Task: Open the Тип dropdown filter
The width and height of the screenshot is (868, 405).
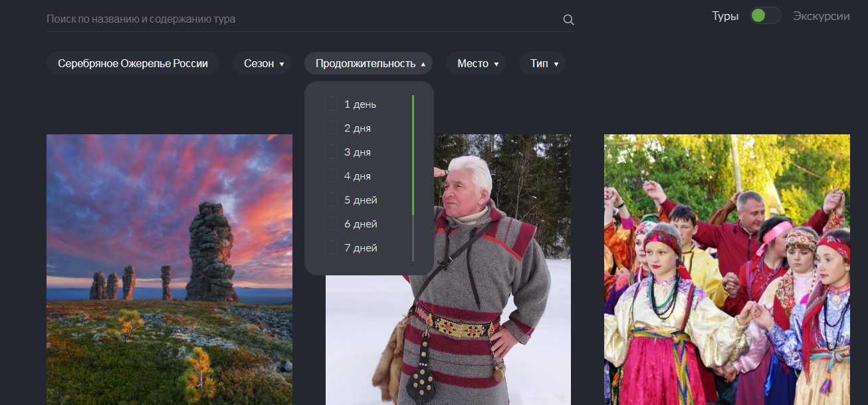Action: 543,64
